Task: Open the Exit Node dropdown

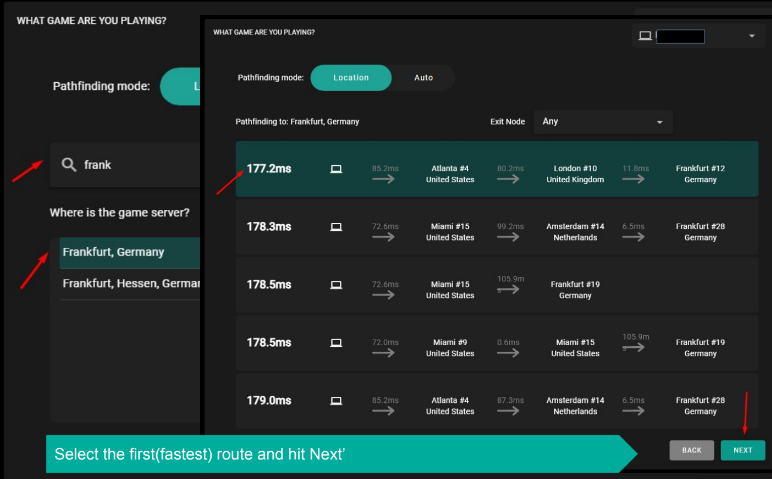Action: [x=603, y=122]
